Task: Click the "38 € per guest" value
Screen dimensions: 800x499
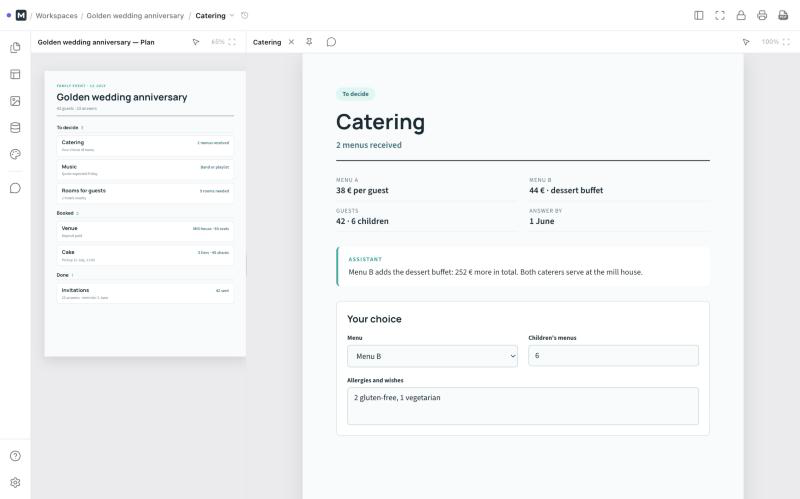Action: coord(362,190)
